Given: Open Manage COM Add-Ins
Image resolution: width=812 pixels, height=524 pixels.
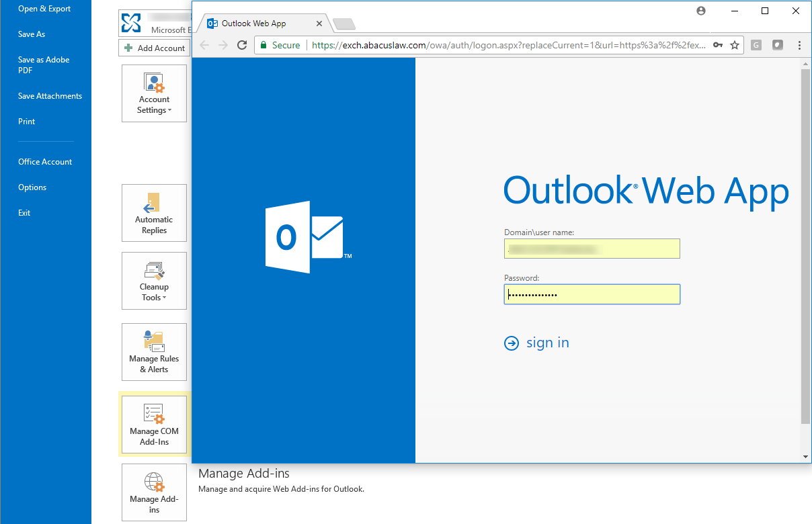Looking at the screenshot, I should point(154,425).
